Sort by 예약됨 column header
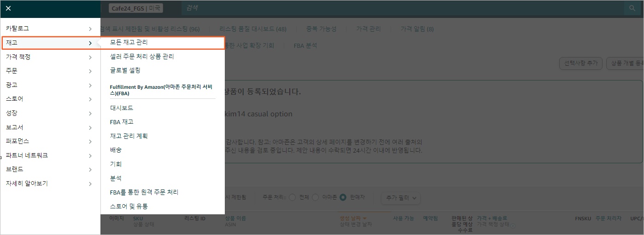The image size is (644, 235). click(x=430, y=218)
